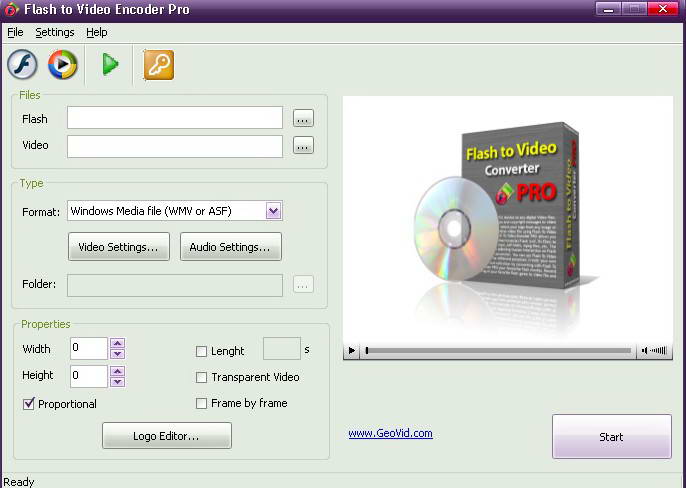This screenshot has height=488, width=686.
Task: Click the orange key registration icon
Action: pos(159,65)
